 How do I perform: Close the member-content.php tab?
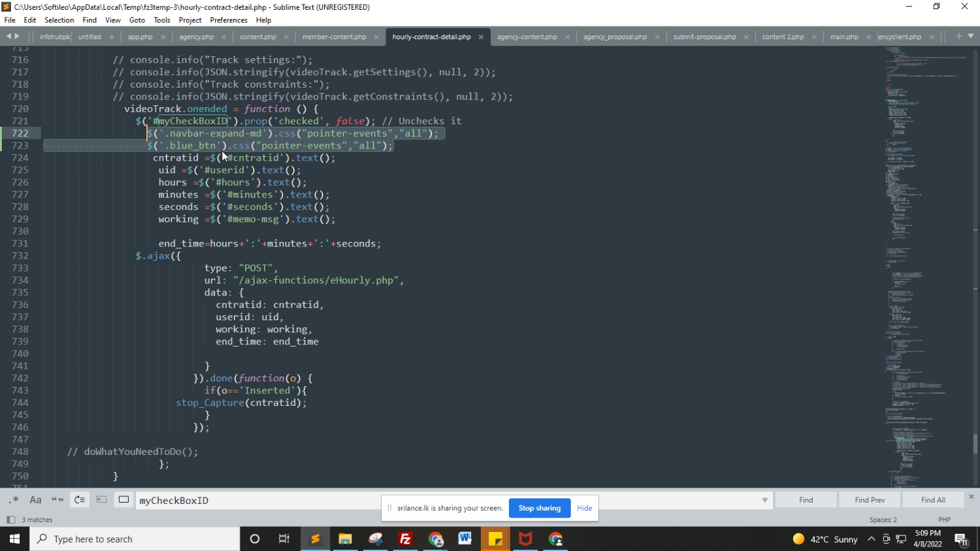pyautogui.click(x=376, y=37)
